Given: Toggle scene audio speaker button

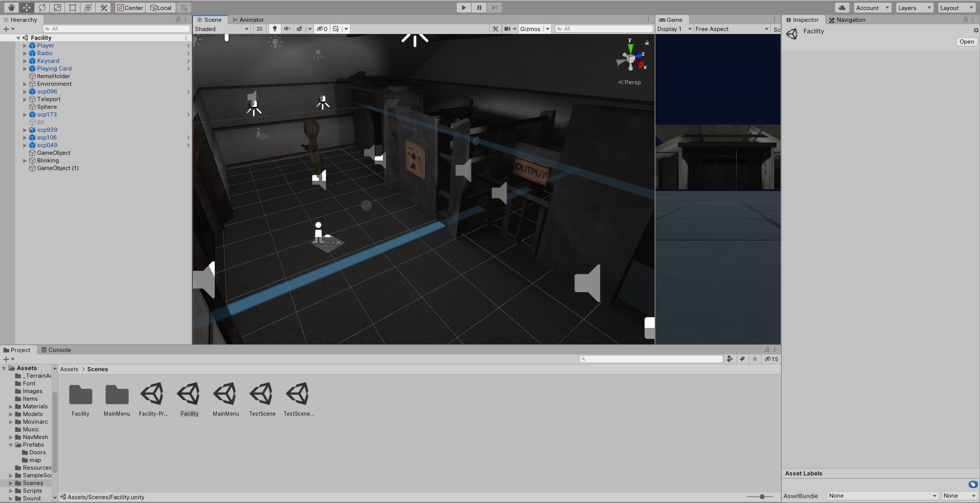Looking at the screenshot, I should [287, 29].
